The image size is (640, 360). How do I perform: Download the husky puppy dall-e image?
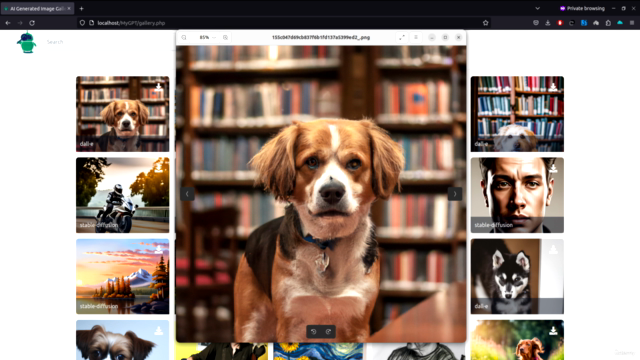click(553, 249)
